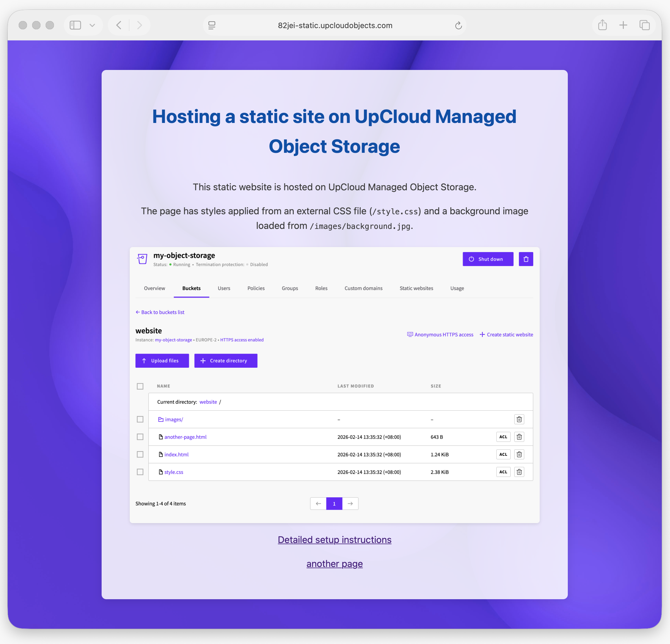This screenshot has width=670, height=644.
Task: Click the Anonymous HTTPS access link
Action: tap(440, 335)
